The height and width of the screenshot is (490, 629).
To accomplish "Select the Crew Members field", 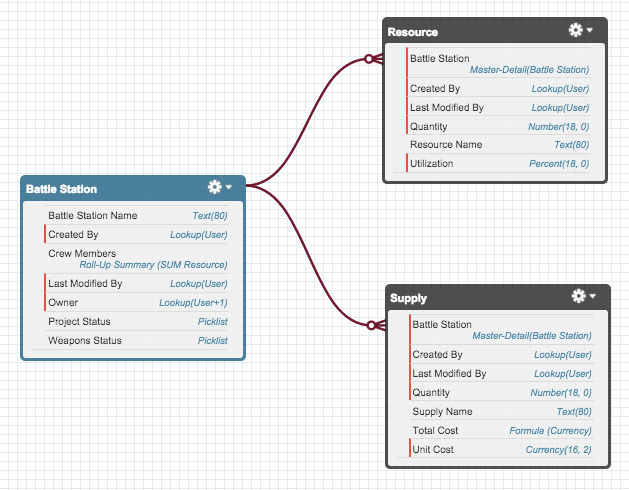I will point(136,259).
